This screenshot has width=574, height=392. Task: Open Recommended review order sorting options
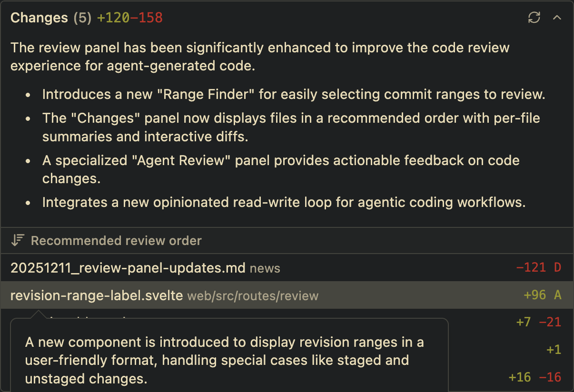click(x=116, y=241)
